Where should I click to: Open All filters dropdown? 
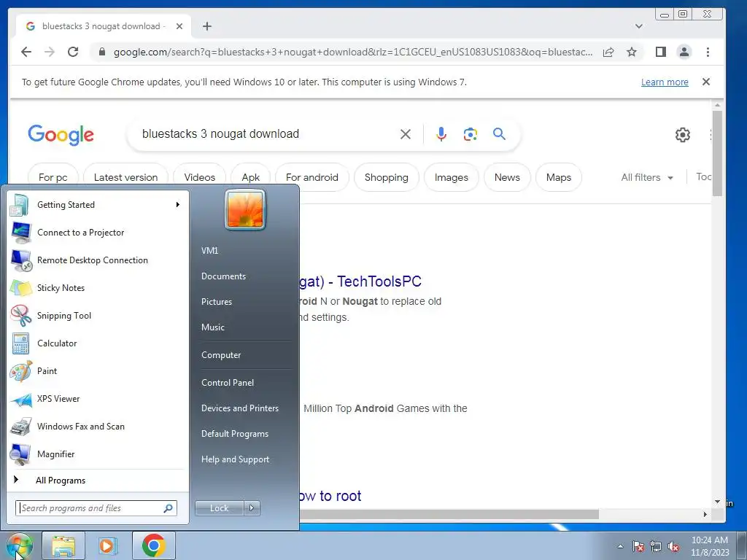click(647, 177)
